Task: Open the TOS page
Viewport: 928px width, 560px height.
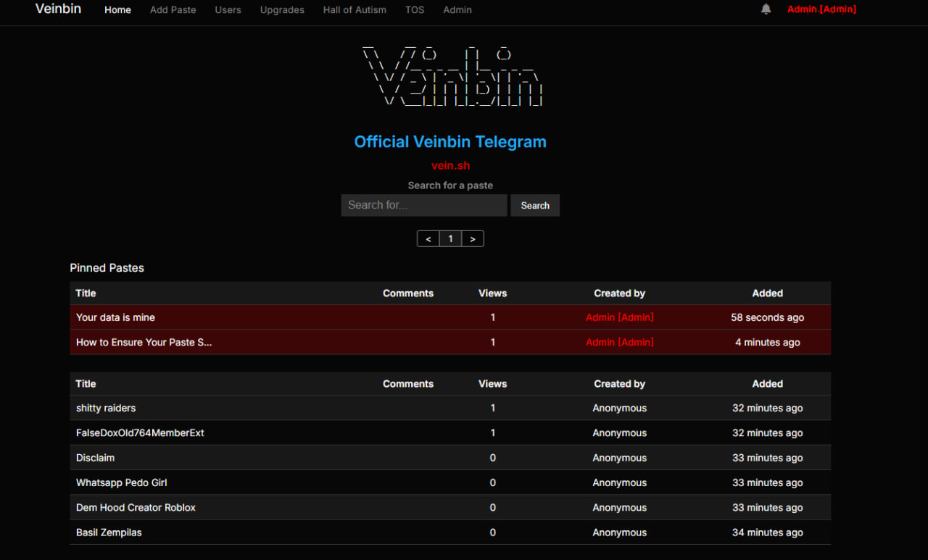Action: tap(415, 10)
